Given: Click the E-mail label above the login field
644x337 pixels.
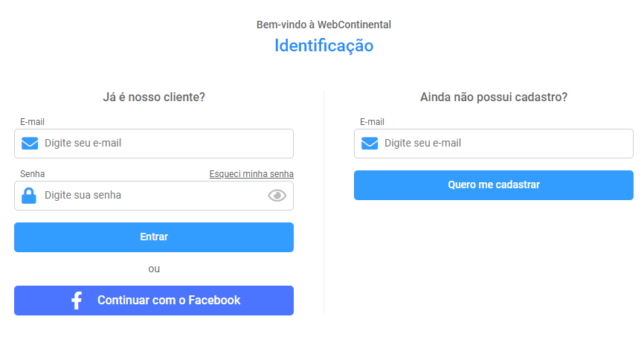Looking at the screenshot, I should 32,122.
